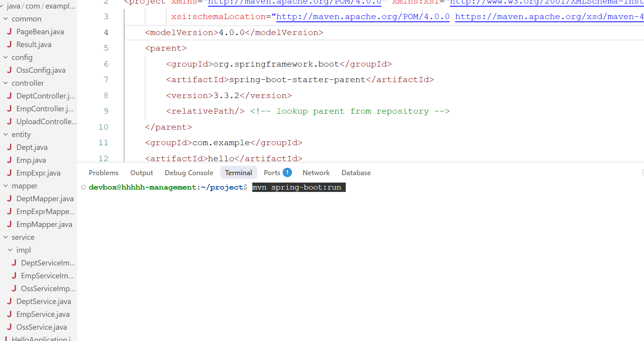Screen dimensions: 644x341
Task: Collapse the impl folder
Action: click(10, 250)
